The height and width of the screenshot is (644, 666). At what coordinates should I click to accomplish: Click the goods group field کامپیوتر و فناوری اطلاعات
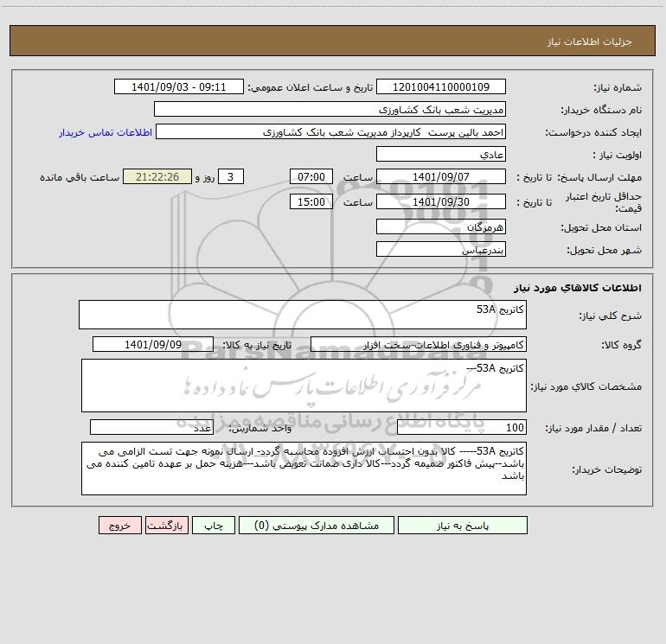419,344
